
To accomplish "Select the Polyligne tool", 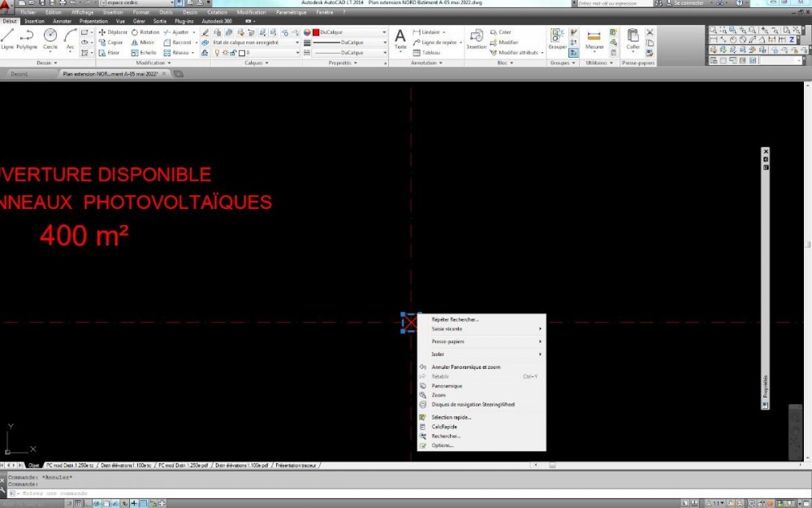I will (27, 39).
